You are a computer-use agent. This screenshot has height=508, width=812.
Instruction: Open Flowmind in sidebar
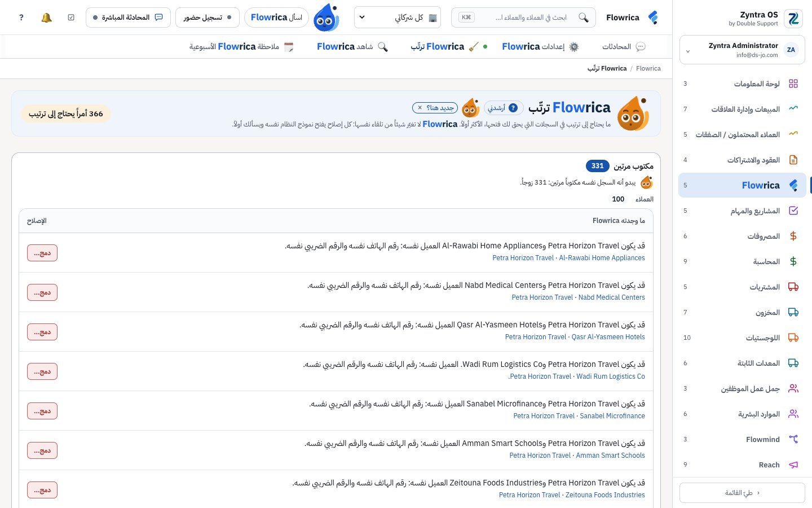pyautogui.click(x=742, y=439)
